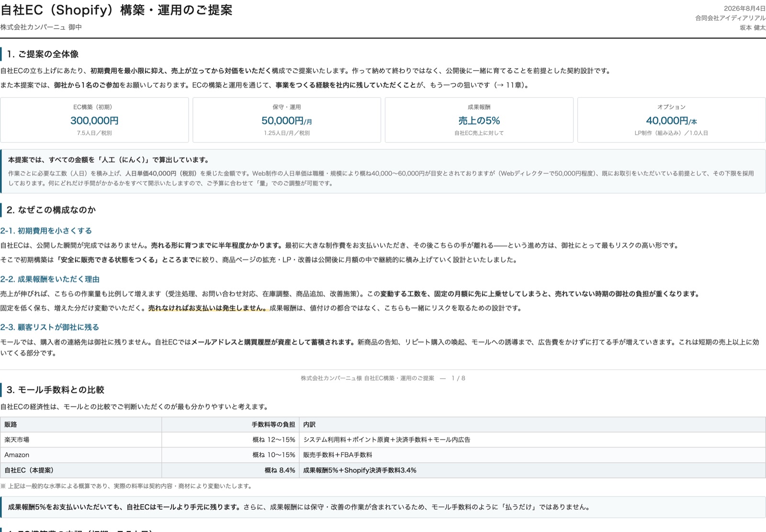Click the 300,000円 EC構築 price

coord(94,121)
